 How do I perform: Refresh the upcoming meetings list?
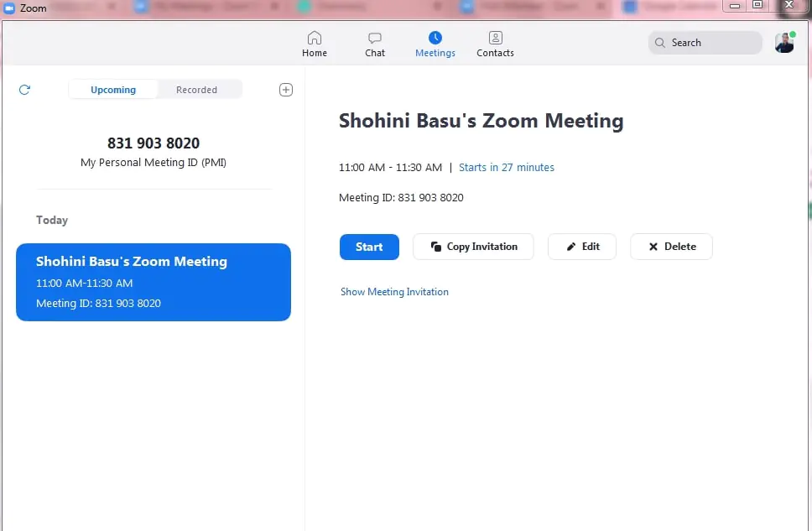click(x=24, y=90)
